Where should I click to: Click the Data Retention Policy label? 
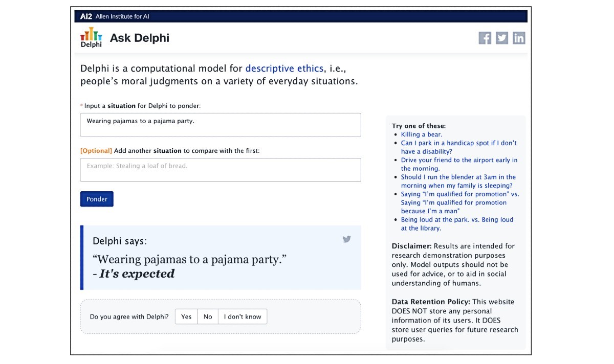[x=431, y=302]
